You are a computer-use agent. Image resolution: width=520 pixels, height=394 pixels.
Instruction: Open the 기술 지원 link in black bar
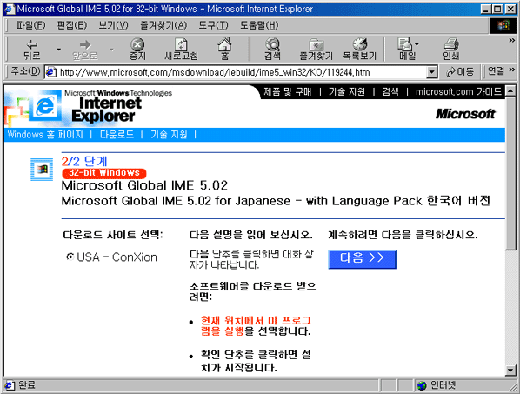(x=347, y=92)
